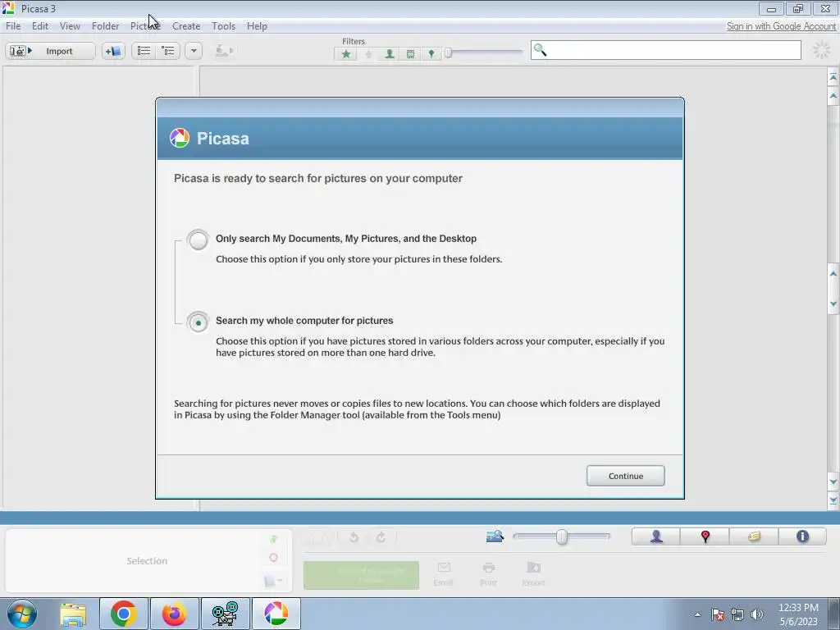Open the Windows Start menu
Screen dimensions: 840x630
(21, 614)
